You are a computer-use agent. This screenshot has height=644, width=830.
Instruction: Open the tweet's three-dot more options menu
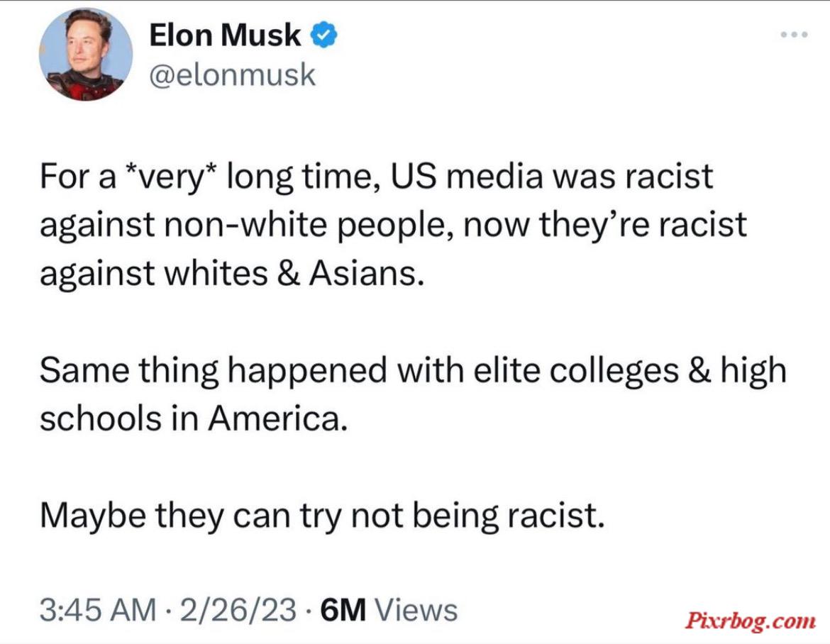pos(794,35)
